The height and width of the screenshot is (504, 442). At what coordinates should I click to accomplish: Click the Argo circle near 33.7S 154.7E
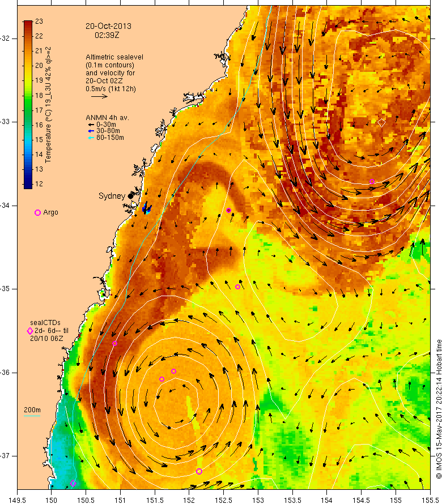click(x=372, y=182)
